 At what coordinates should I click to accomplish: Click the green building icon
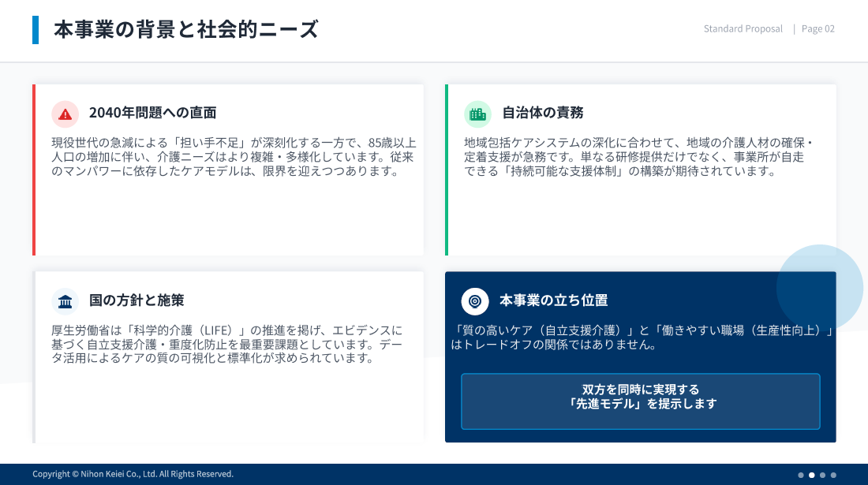(x=477, y=114)
